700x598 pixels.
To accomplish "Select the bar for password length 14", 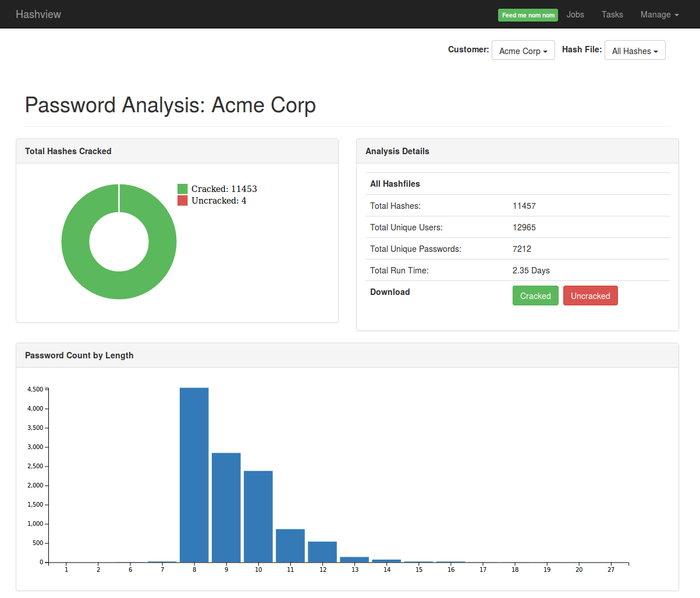I will [386, 561].
